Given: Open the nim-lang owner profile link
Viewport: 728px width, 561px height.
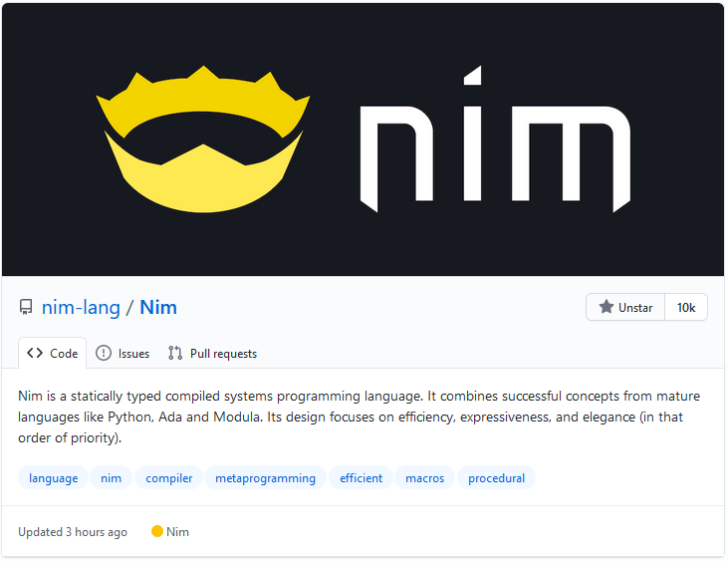Looking at the screenshot, I should tap(79, 307).
